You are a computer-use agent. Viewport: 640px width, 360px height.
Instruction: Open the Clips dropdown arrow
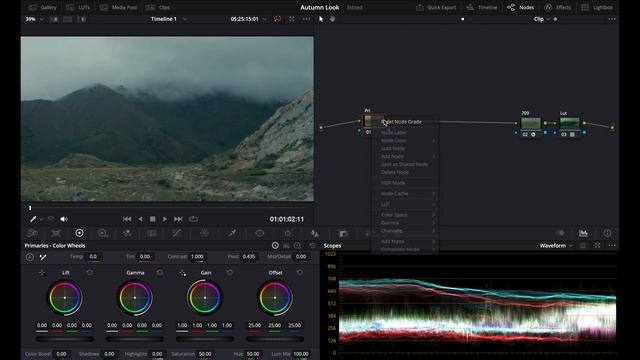pyautogui.click(x=174, y=8)
